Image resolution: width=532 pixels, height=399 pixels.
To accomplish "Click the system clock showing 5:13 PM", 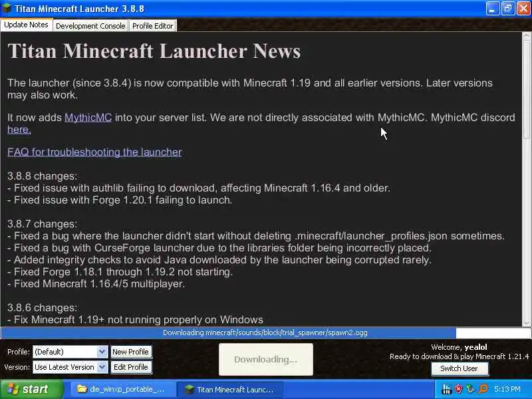I will (x=507, y=389).
